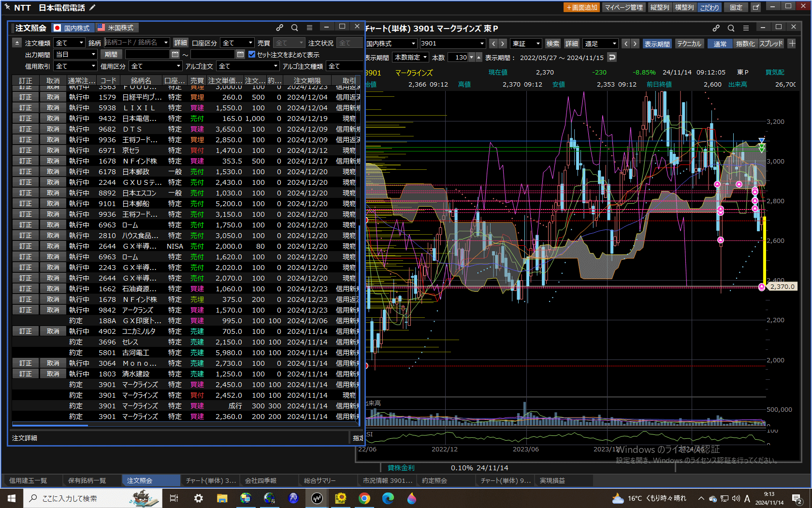Click pencil edit icon next to 日本電信電話
The height and width of the screenshot is (508, 812).
click(92, 7)
